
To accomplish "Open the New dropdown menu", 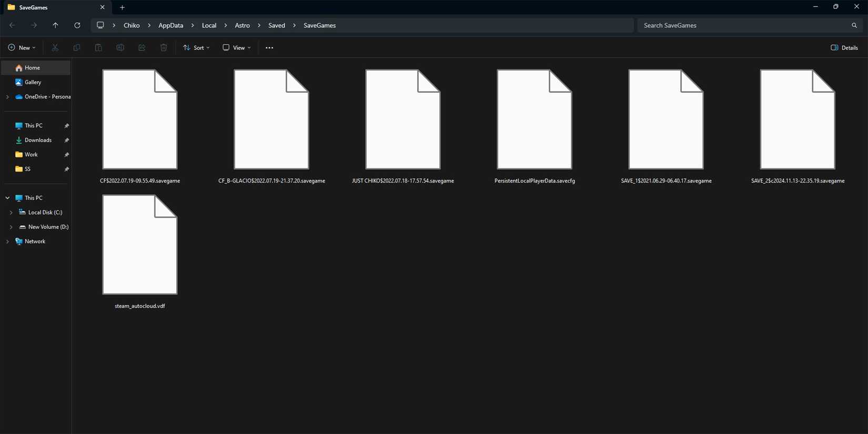I will (x=22, y=47).
